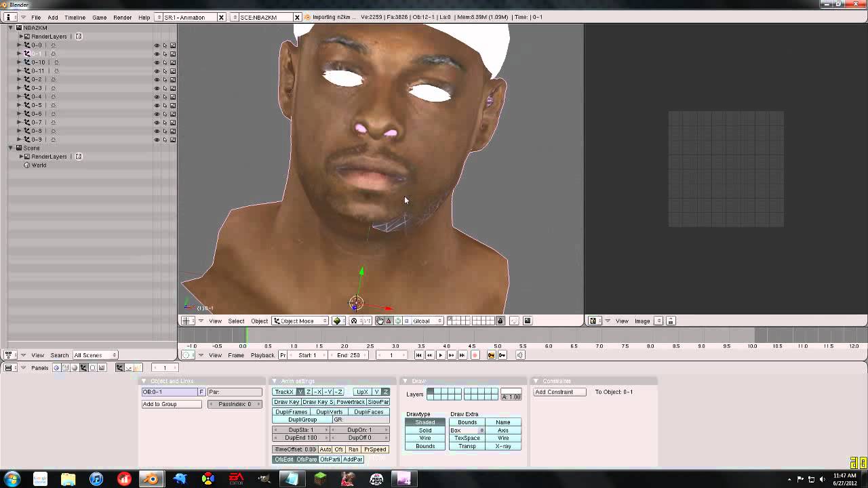868x488 pixels.
Task: Play the timeline animation
Action: [440, 355]
